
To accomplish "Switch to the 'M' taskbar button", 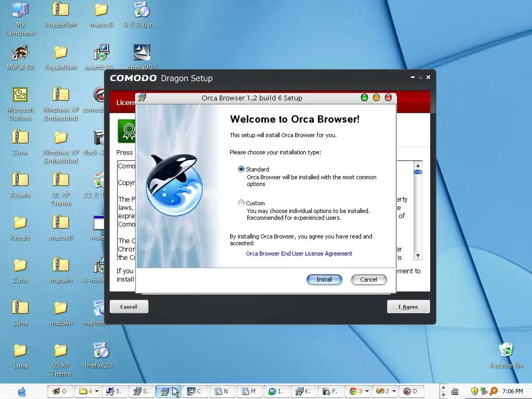I will 249,391.
